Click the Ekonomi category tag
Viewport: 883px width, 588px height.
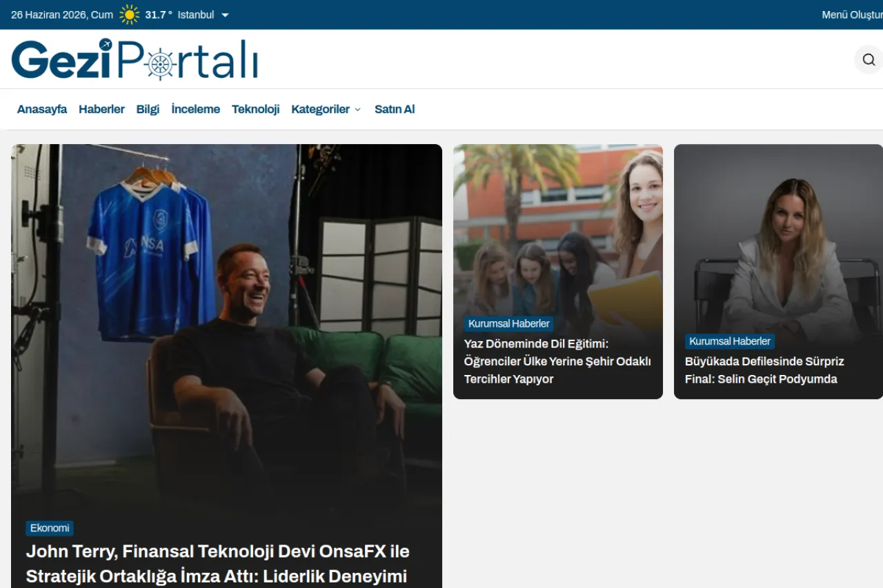coord(50,528)
